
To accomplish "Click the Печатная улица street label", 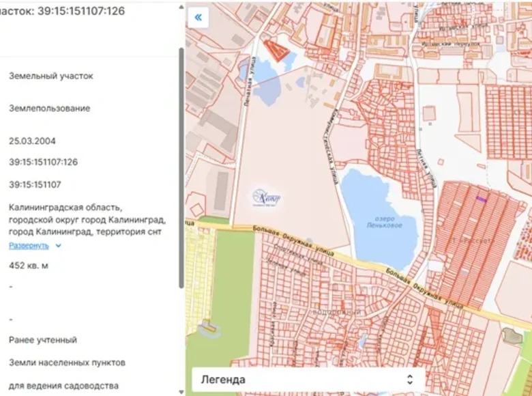I will pos(246,89).
